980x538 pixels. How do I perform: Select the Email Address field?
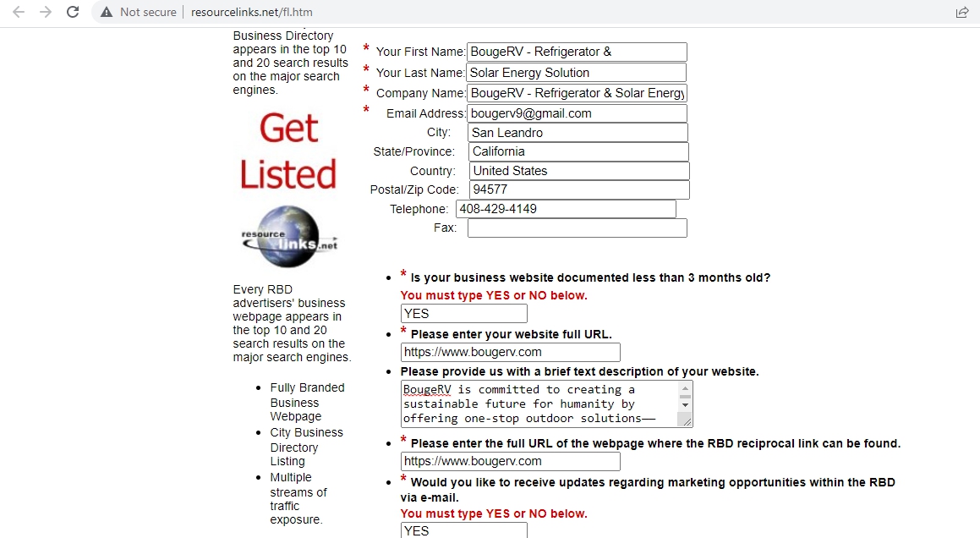(x=577, y=113)
